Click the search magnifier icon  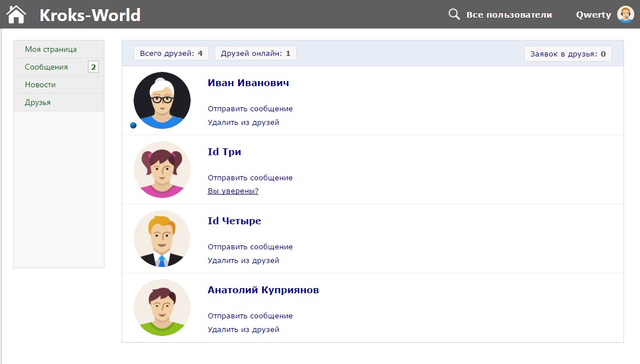point(454,14)
